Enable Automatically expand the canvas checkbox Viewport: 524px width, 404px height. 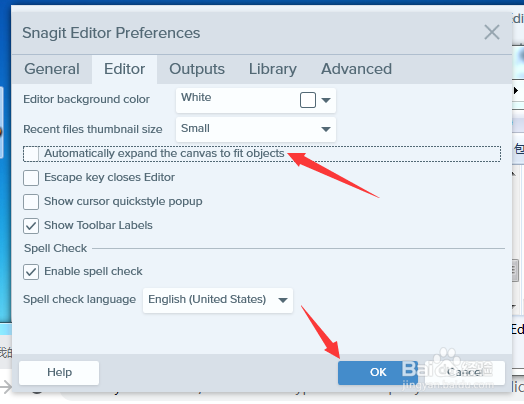pyautogui.click(x=31, y=154)
